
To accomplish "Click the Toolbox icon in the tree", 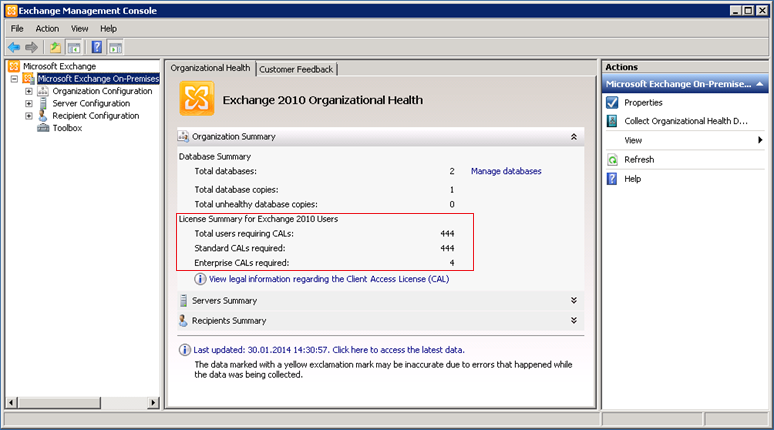I will tap(43, 128).
